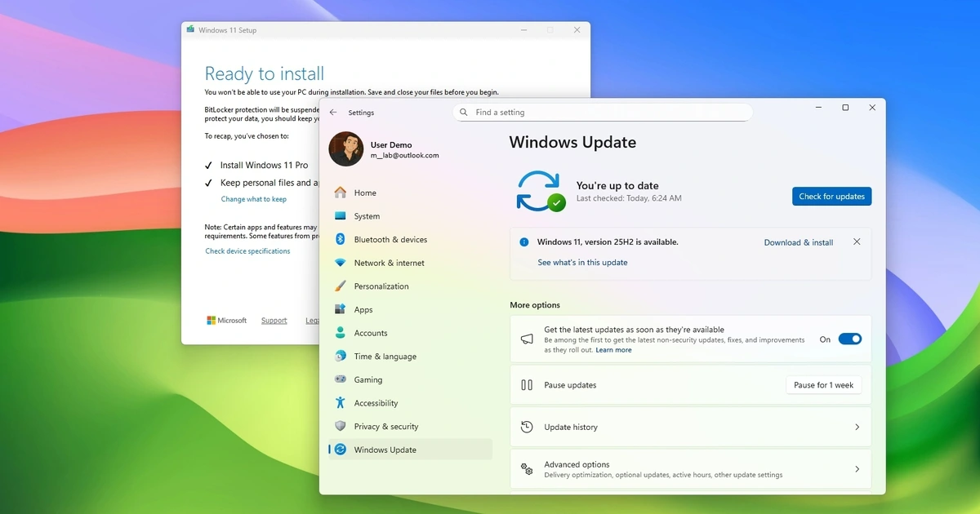This screenshot has height=514, width=980.
Task: Open the See what's in this update link
Action: (x=582, y=263)
